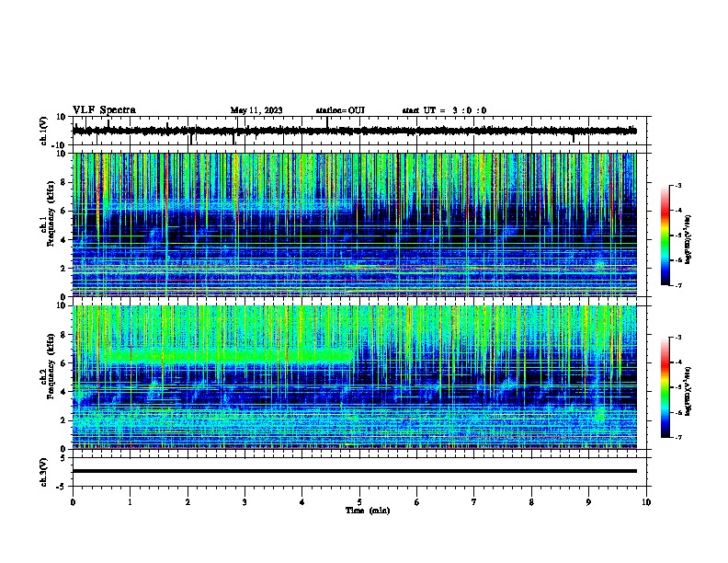Click the "-3" label on the upper color bar

tap(677, 185)
